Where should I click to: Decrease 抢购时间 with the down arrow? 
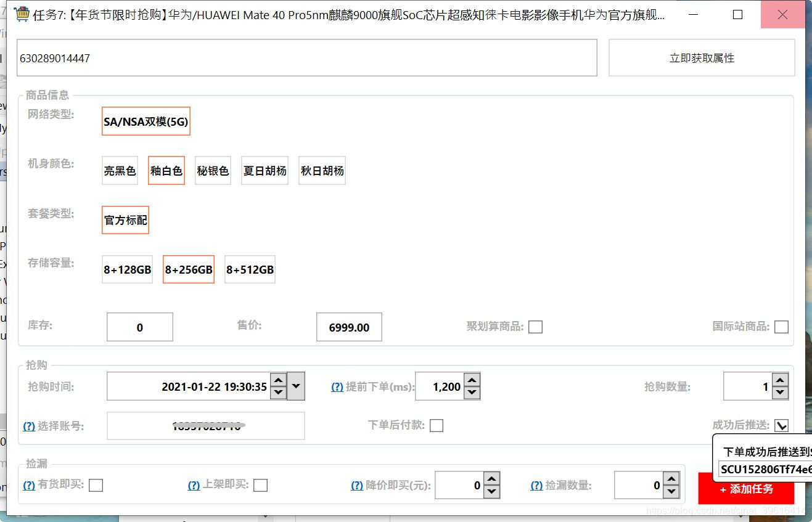pyautogui.click(x=279, y=393)
